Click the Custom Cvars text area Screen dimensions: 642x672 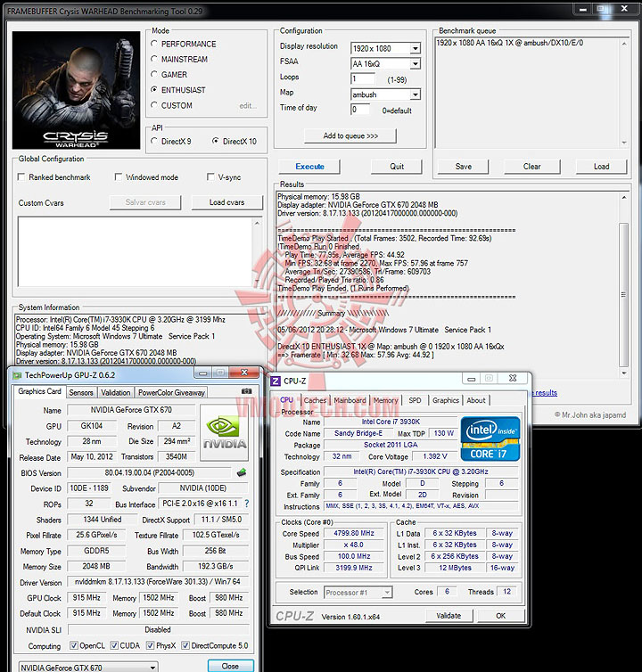(x=136, y=251)
